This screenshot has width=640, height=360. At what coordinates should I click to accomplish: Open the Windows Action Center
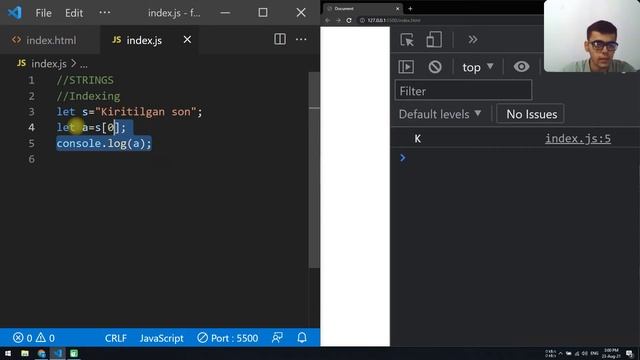pyautogui.click(x=629, y=353)
